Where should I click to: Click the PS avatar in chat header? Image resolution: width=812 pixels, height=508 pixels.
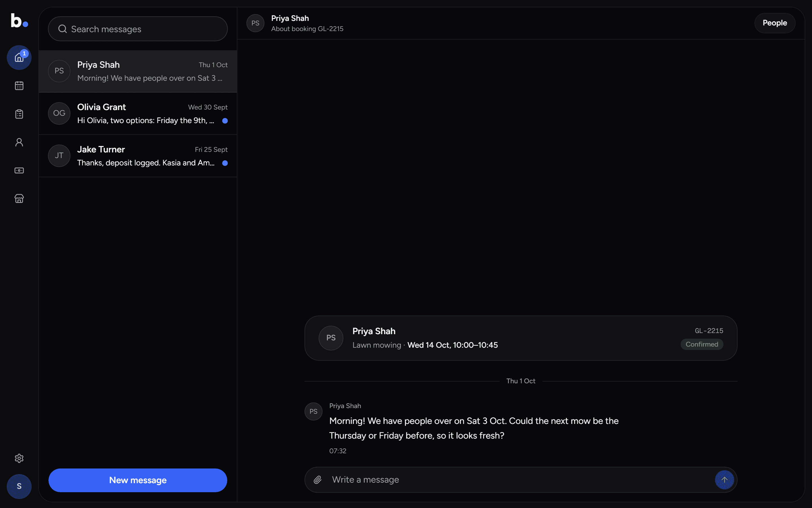coord(255,23)
